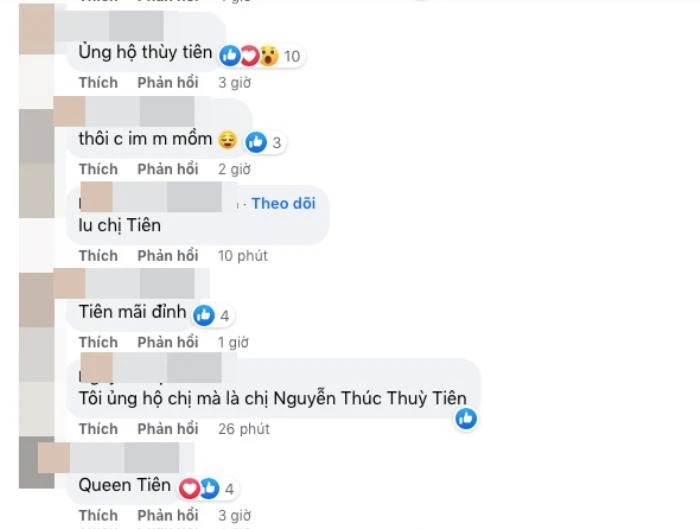Viewport: 700px width, 529px height.
Task: Click wow emoji reaction beside count 10
Action: tap(269, 56)
